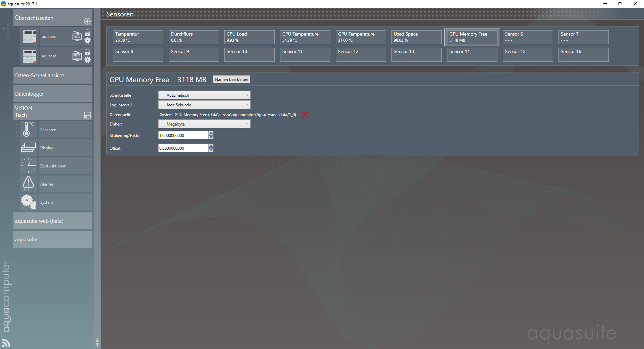The height and width of the screenshot is (349, 644).
Task: Decrease the Offset value with the down arrow
Action: click(211, 150)
